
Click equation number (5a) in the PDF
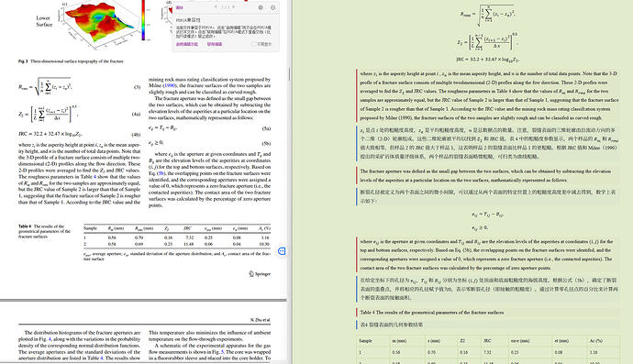[x=266, y=128]
